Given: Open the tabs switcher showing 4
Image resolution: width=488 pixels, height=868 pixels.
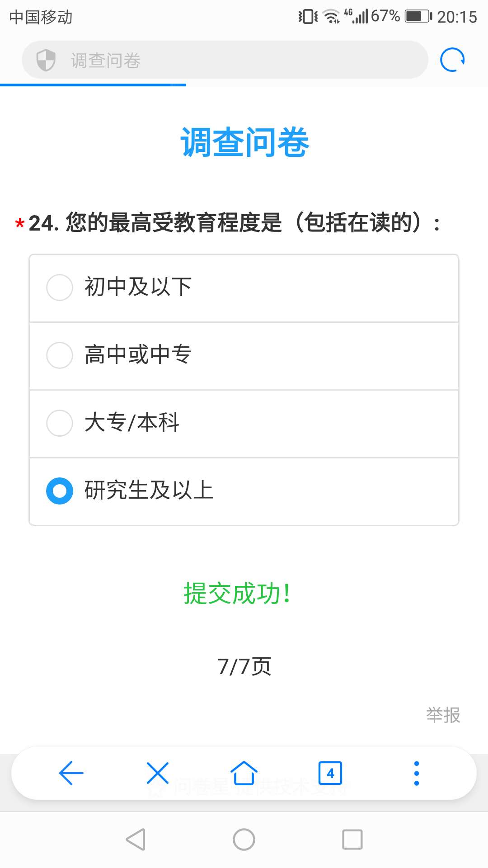Looking at the screenshot, I should tap(330, 773).
